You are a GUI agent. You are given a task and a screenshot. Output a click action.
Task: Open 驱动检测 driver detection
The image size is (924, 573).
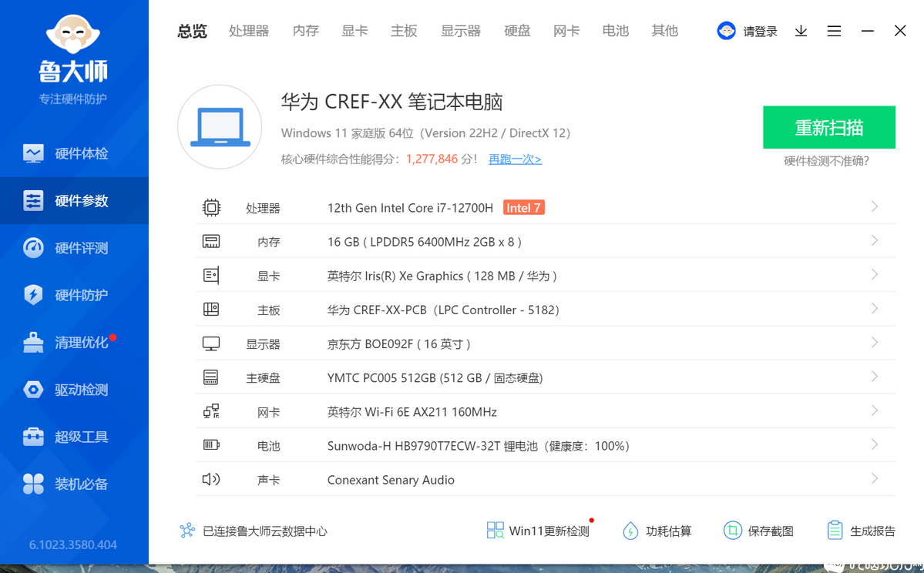pos(74,389)
